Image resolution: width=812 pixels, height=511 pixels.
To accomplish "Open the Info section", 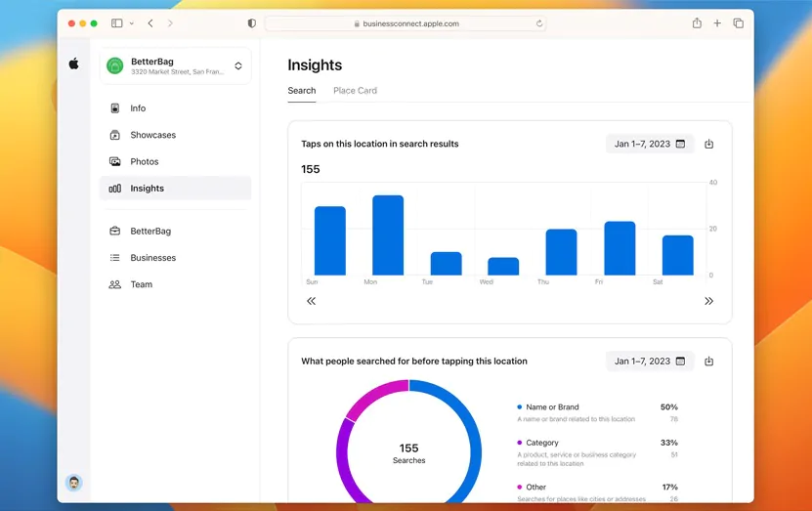I will coord(175,108).
